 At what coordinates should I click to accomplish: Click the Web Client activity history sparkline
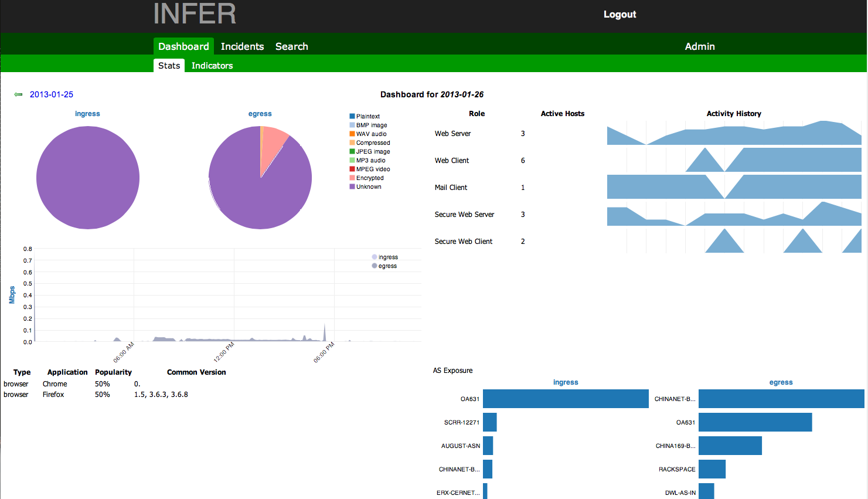pyautogui.click(x=734, y=160)
